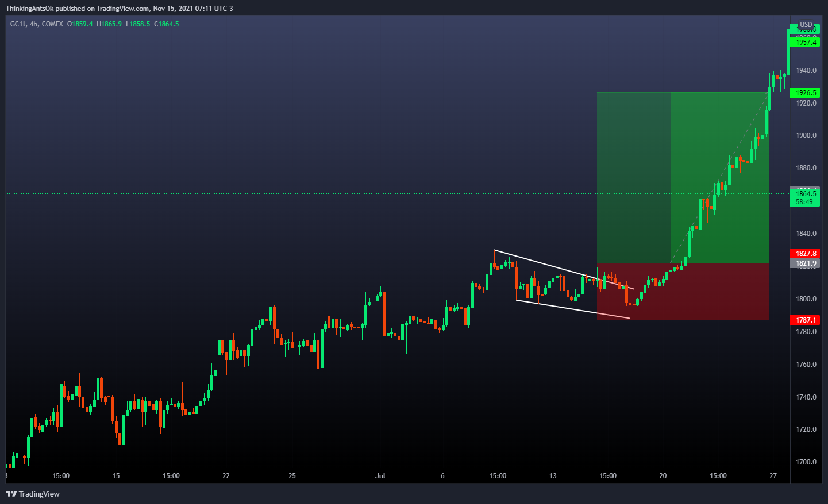Click the 1957.4 green price label
Image resolution: width=828 pixels, height=504 pixels.
click(805, 42)
